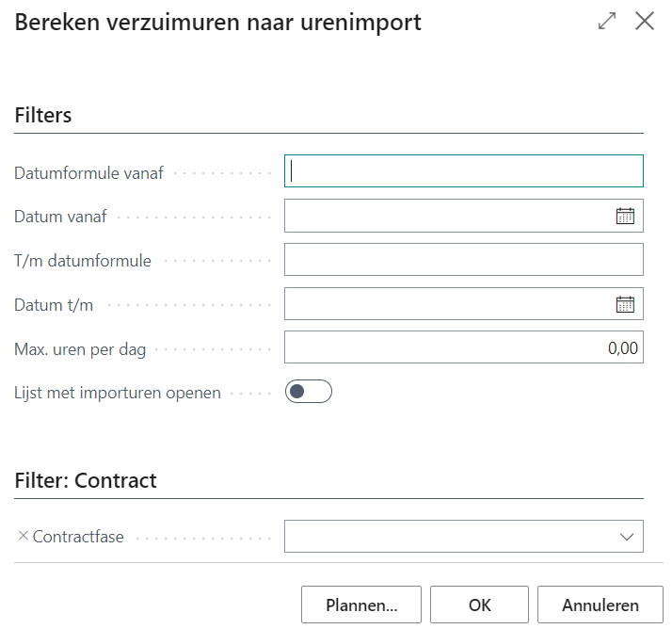Expand the Contractfase dropdown chevron
The width and height of the screenshot is (672, 629).
click(626, 537)
